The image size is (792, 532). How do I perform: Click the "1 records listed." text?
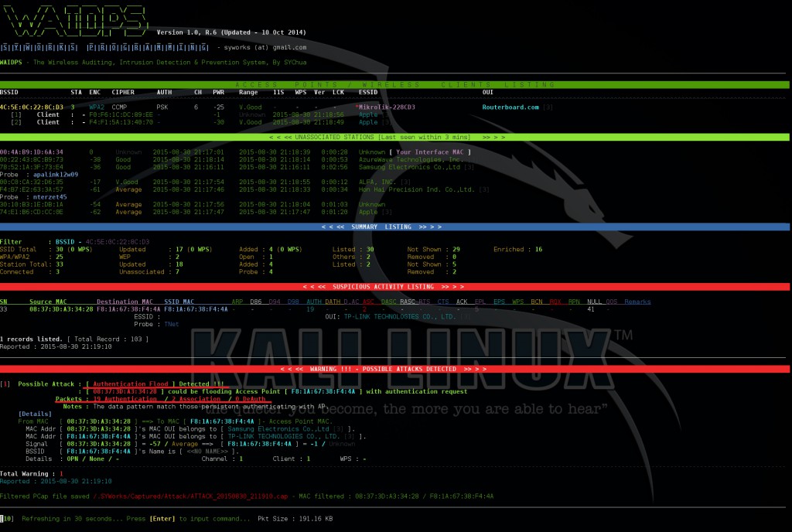pyautogui.click(x=31, y=339)
